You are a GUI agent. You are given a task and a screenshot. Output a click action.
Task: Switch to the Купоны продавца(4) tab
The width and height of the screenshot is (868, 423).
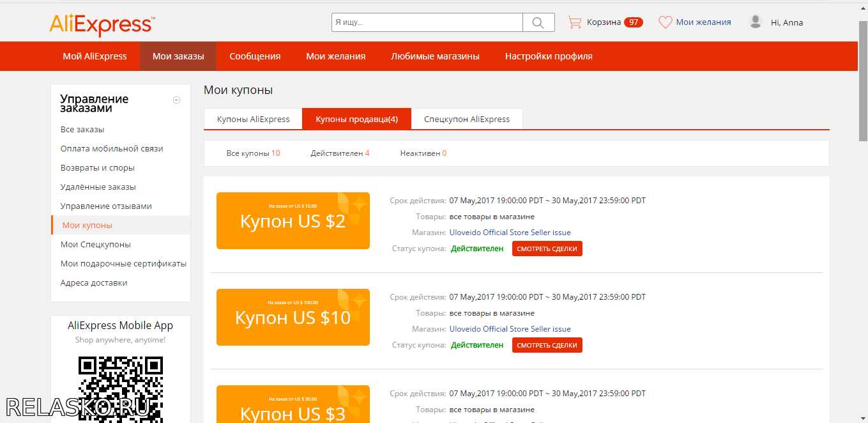[x=356, y=119]
